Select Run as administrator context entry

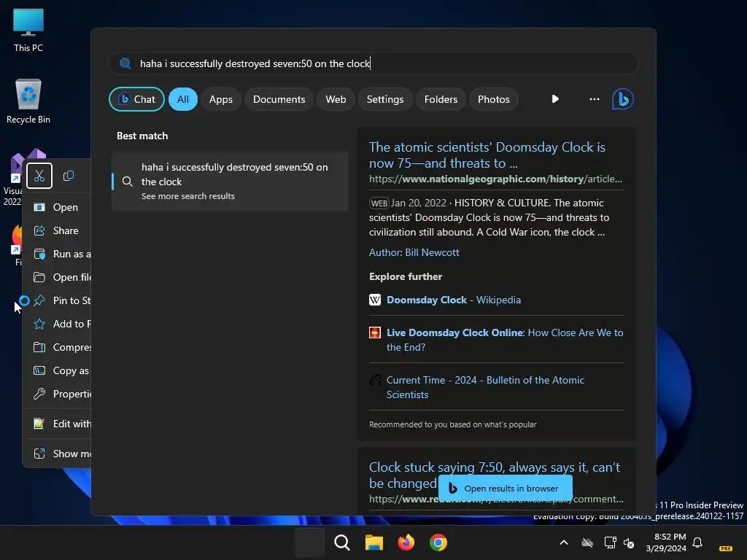click(x=58, y=254)
